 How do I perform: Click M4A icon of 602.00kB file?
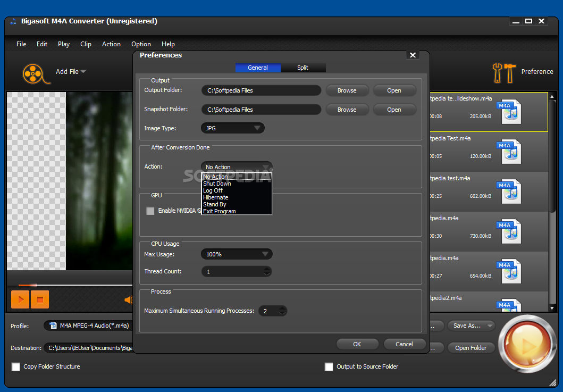(509, 191)
